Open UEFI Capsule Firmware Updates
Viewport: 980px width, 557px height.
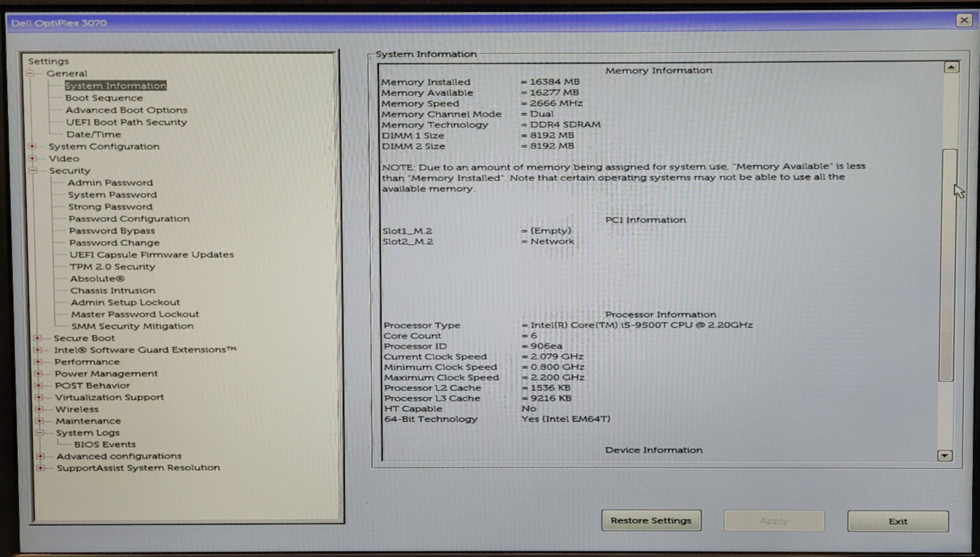pos(151,254)
